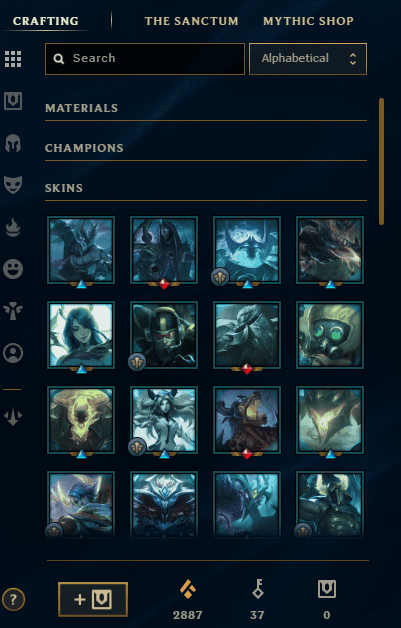
Task: Filter loot by champions helmet icon
Action: [13, 143]
